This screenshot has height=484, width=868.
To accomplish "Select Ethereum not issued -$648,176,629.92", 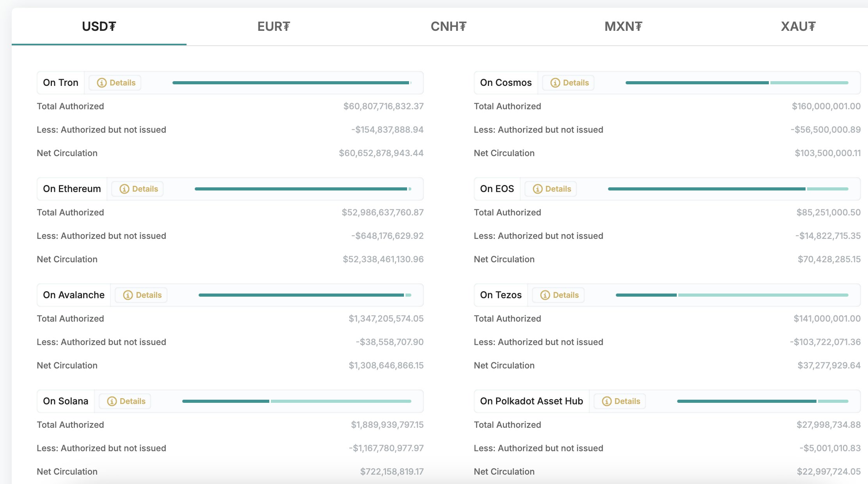I will pyautogui.click(x=387, y=236).
